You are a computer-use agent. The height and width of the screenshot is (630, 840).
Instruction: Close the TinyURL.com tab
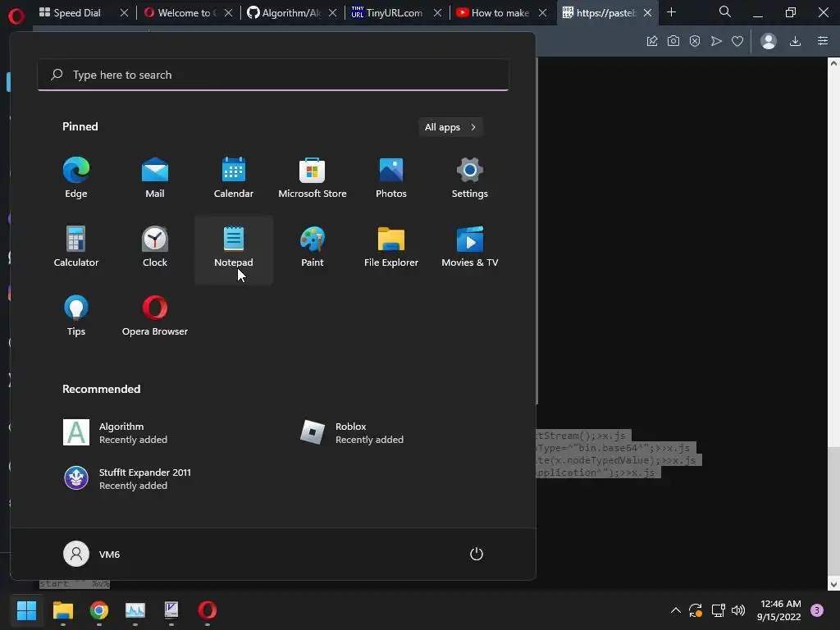[438, 13]
